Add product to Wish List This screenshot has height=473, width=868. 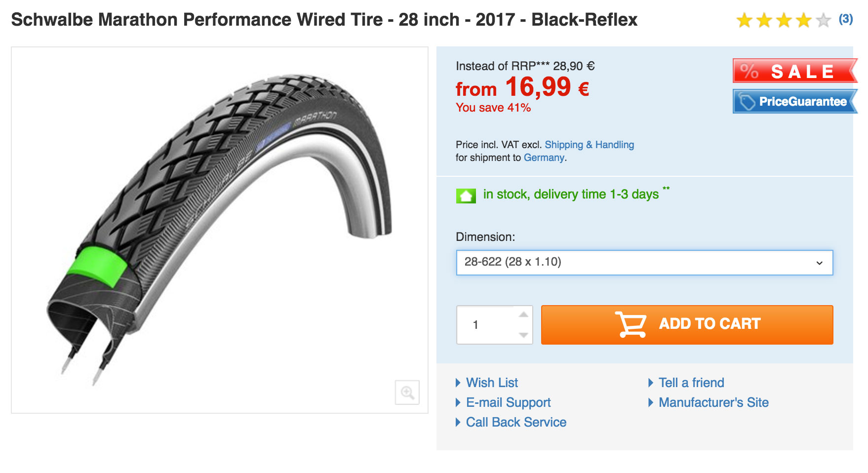tap(492, 383)
